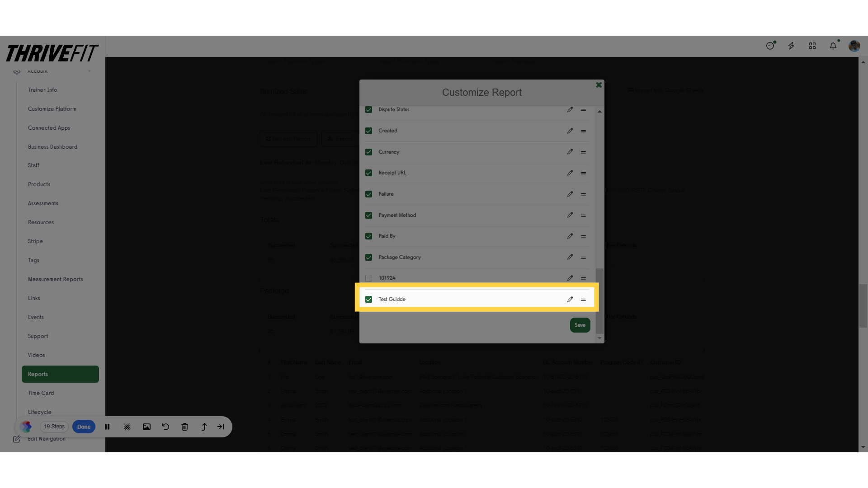Click the drag handle icon for Failure row
Viewport: 868px width, 488px height.
point(583,194)
